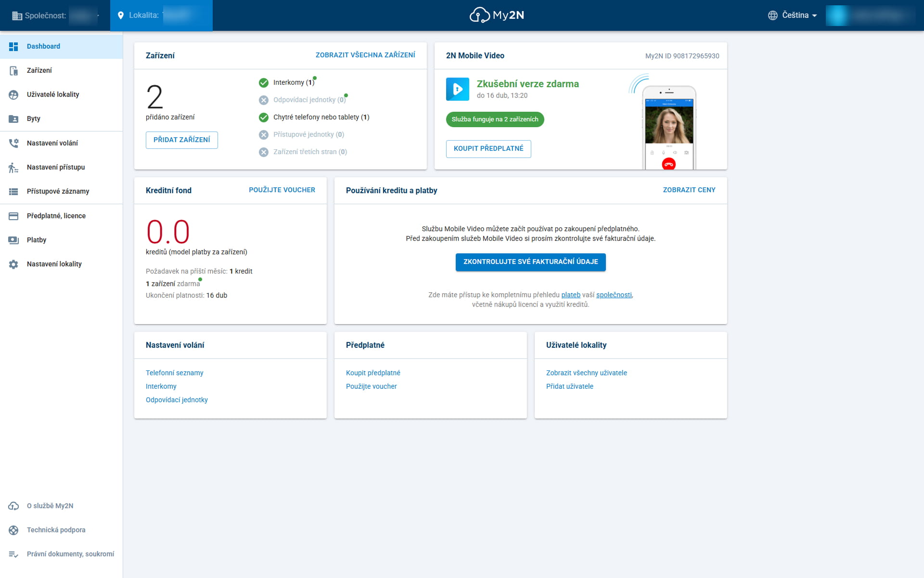Click the user avatar in top right

pos(837,15)
